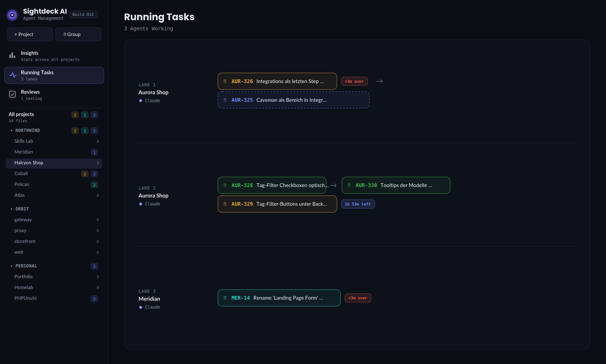Click orange badge 2 in All projects row
Screen dimensions: 606x364
pos(75,115)
